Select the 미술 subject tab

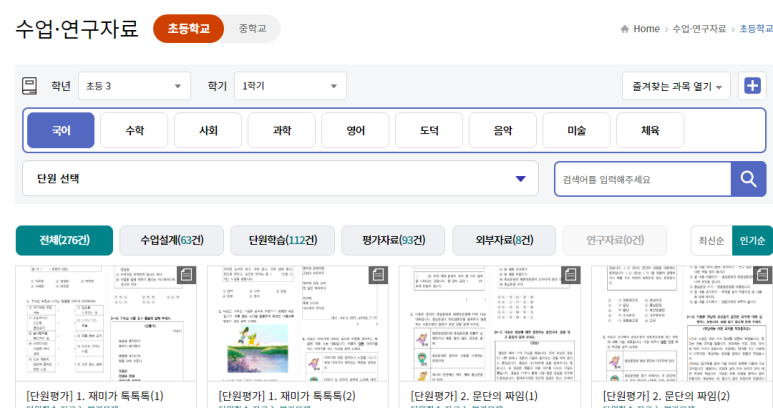(576, 130)
